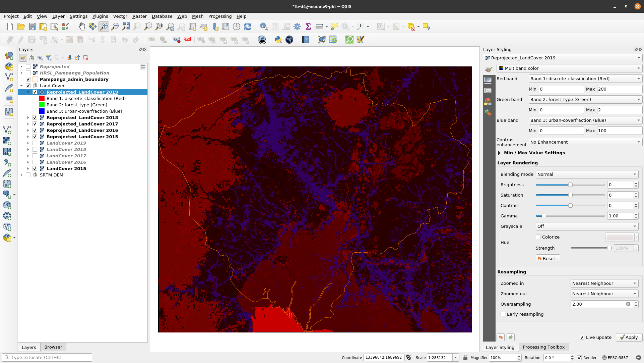Open the Contrast enhancement dropdown
This screenshot has width=644, height=363.
585,142
